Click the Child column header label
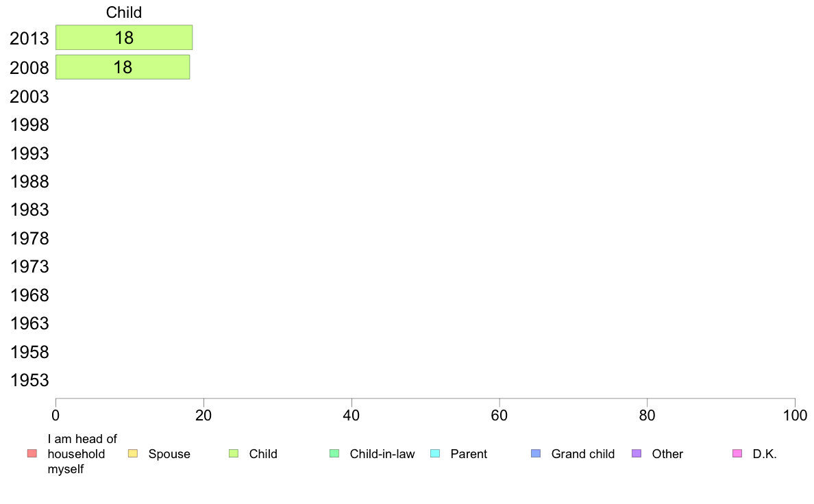Screen dimensions: 814x504 123,12
